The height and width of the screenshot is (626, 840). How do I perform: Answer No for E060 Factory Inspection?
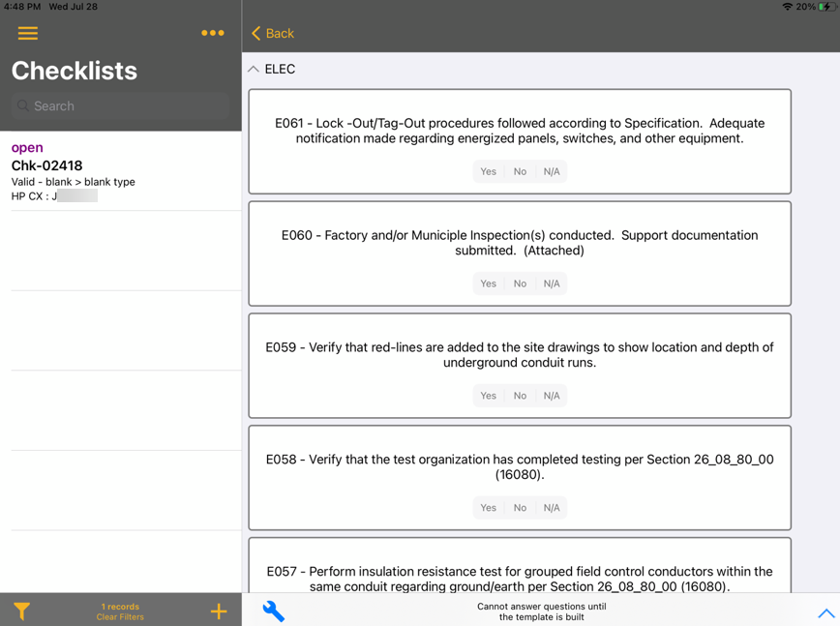(520, 283)
